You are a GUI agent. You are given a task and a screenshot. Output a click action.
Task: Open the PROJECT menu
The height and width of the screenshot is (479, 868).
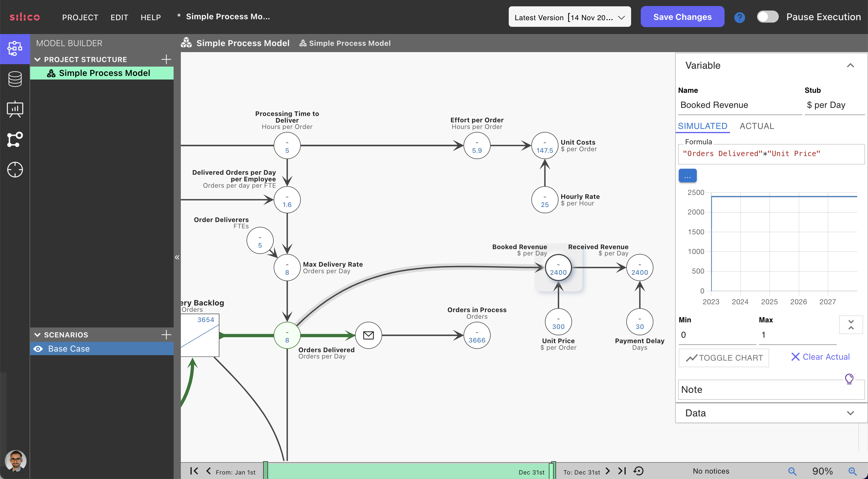tap(80, 17)
